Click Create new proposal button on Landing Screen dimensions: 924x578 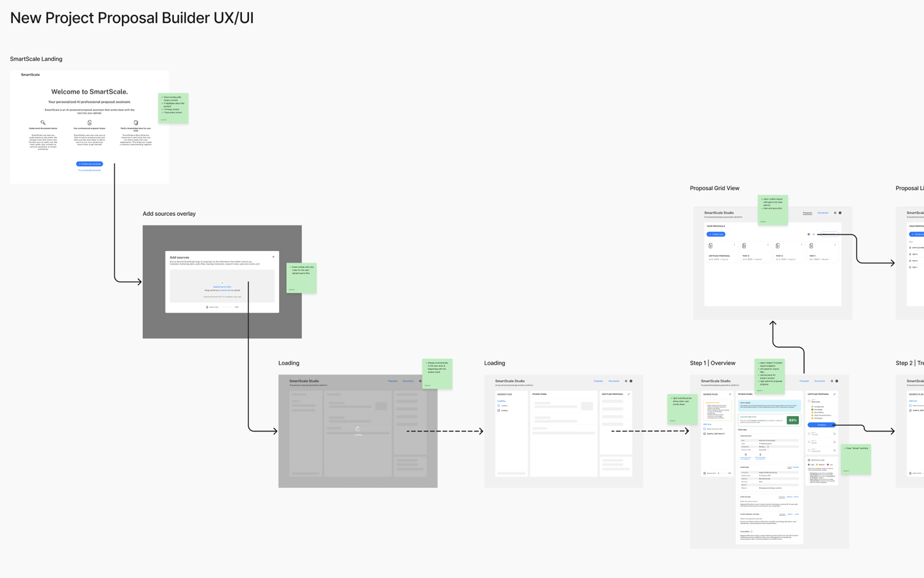pos(89,164)
